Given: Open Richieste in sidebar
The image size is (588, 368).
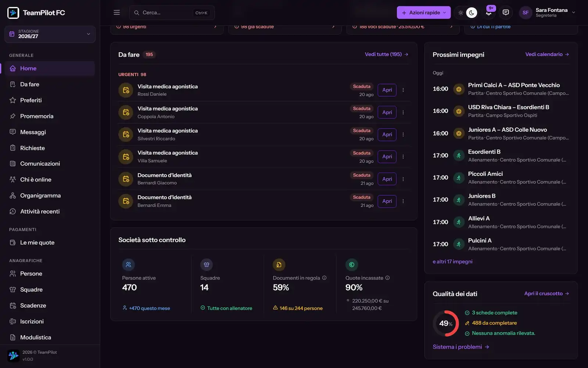Looking at the screenshot, I should point(50,148).
